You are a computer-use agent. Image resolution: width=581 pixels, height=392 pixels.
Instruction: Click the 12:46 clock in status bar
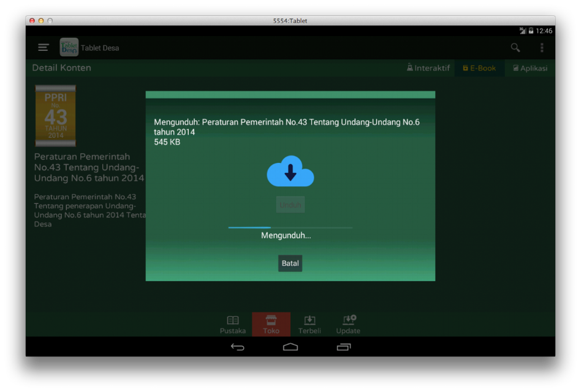pyautogui.click(x=544, y=31)
